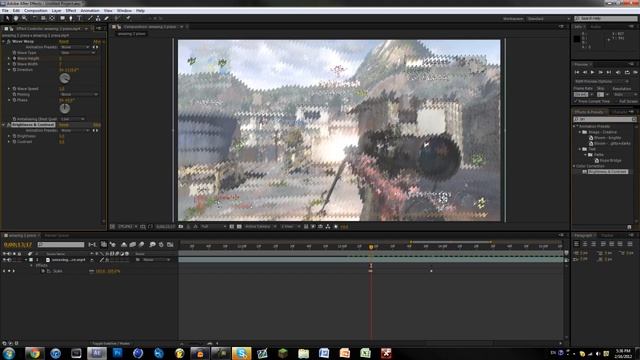
Task: Open the Animation menu
Action: coord(90,11)
